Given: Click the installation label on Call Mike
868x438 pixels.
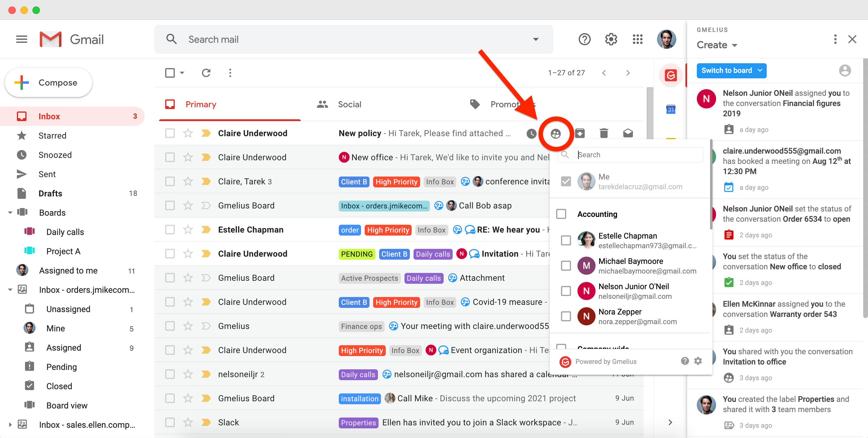Looking at the screenshot, I should coord(360,399).
